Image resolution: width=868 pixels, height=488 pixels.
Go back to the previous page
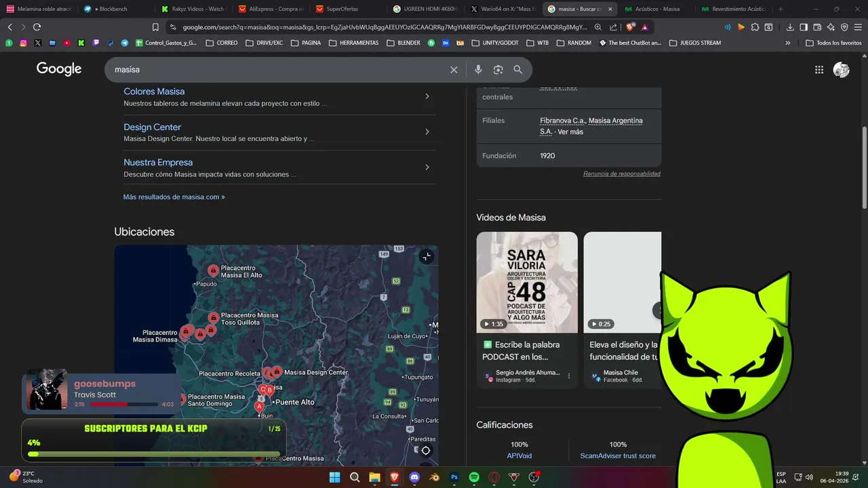[9, 27]
